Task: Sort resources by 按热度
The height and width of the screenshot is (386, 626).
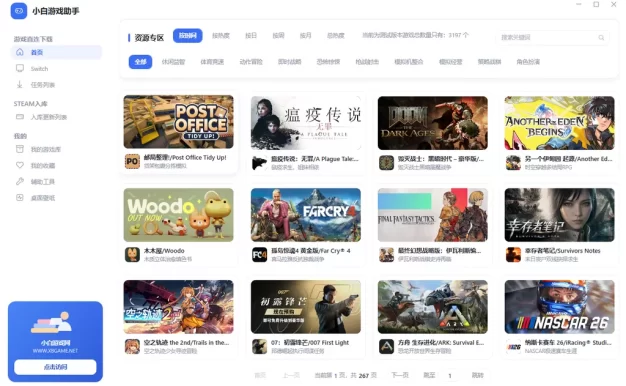Action: [221, 36]
